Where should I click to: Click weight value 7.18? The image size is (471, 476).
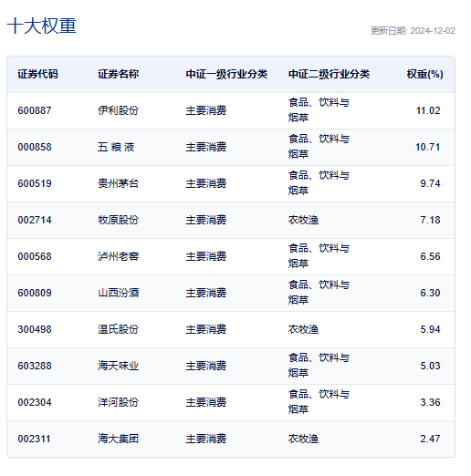point(430,220)
